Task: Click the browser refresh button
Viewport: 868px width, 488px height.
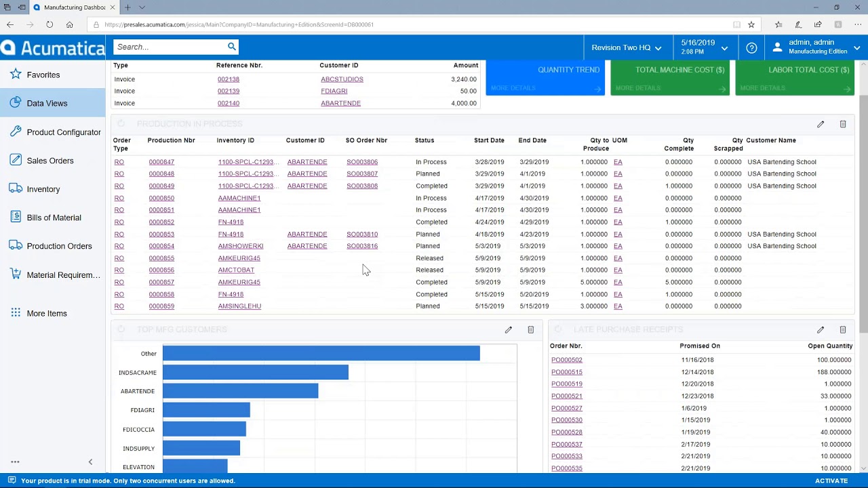Action: [x=50, y=24]
